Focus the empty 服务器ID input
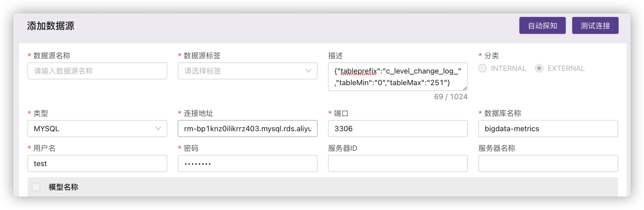The height and width of the screenshot is (210, 644). (397, 164)
